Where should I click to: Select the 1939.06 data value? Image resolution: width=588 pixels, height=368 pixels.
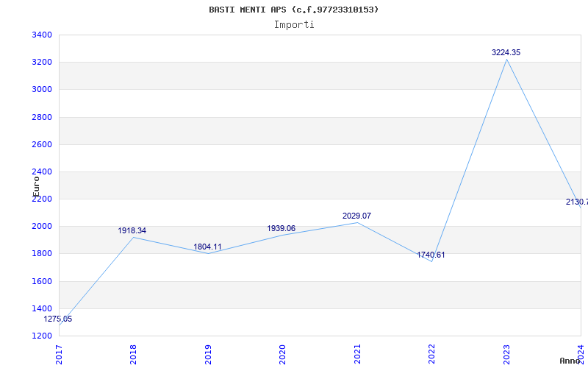coord(282,228)
